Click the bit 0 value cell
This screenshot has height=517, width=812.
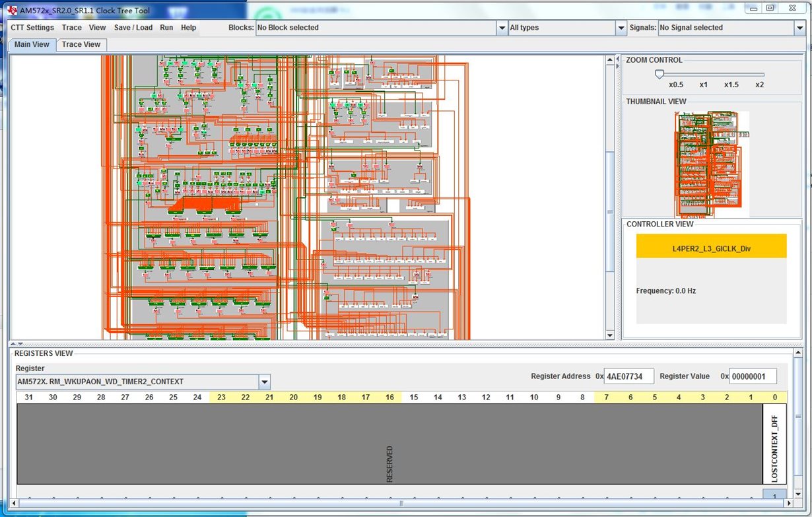pyautogui.click(x=774, y=495)
